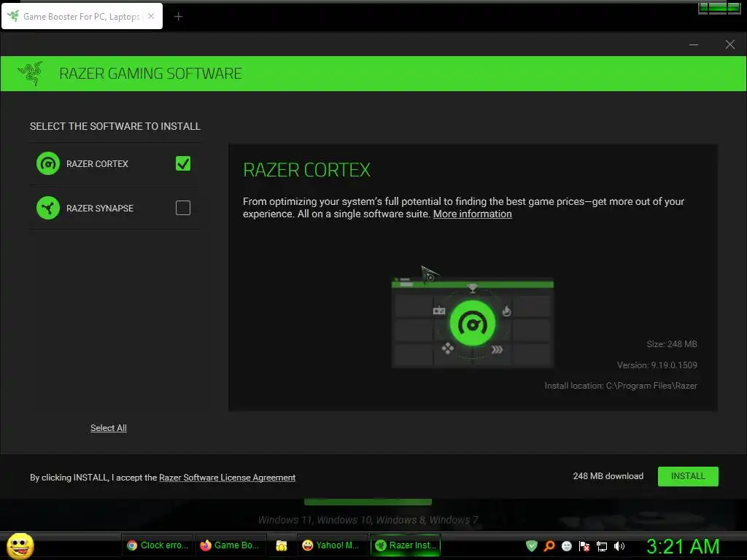This screenshot has width=747, height=560.
Task: Open the network tray icon
Action: (x=602, y=546)
